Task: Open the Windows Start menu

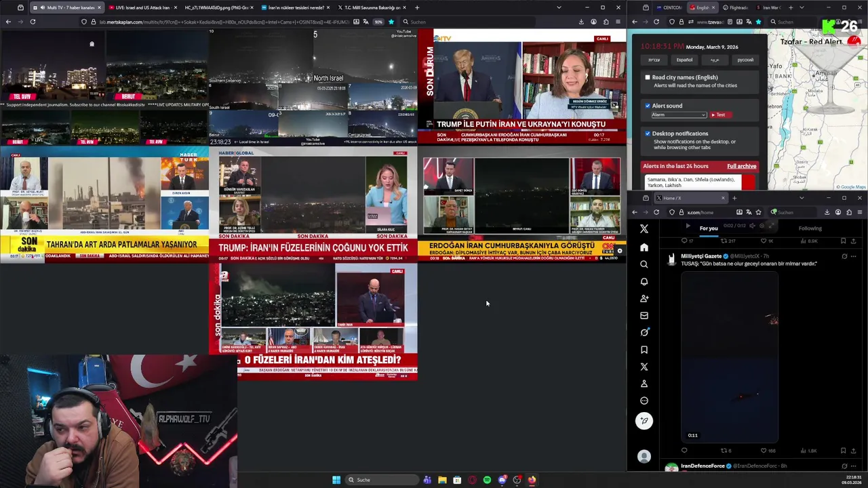Action: tap(336, 480)
